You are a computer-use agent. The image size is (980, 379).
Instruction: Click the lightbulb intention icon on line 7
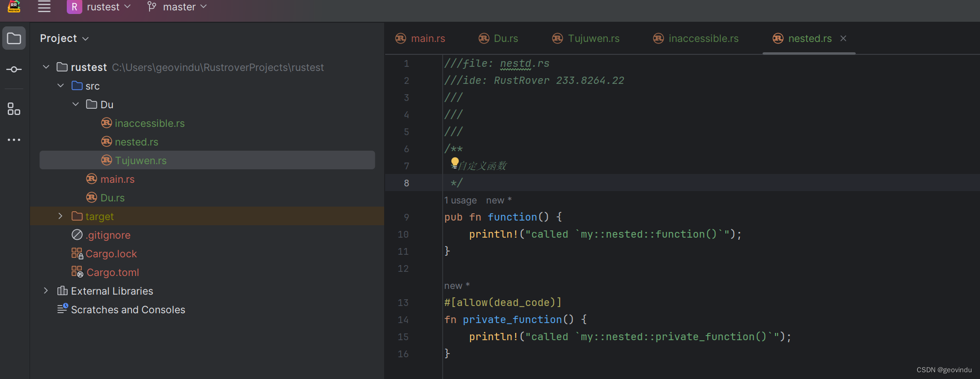pos(455,163)
